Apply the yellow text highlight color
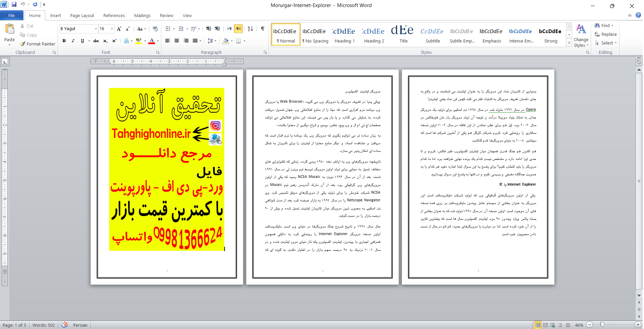The width and height of the screenshot is (644, 329). point(138,41)
